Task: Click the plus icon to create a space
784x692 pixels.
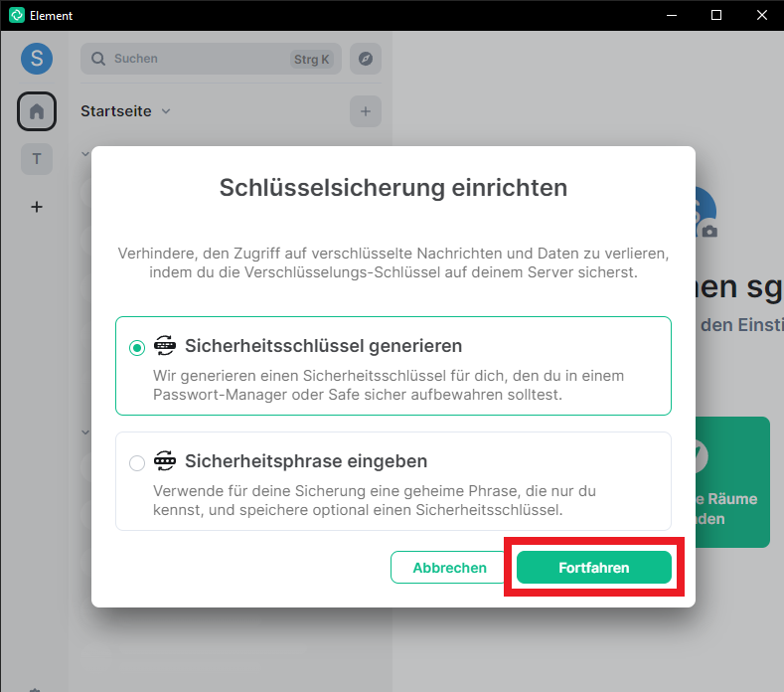Action: tap(37, 207)
